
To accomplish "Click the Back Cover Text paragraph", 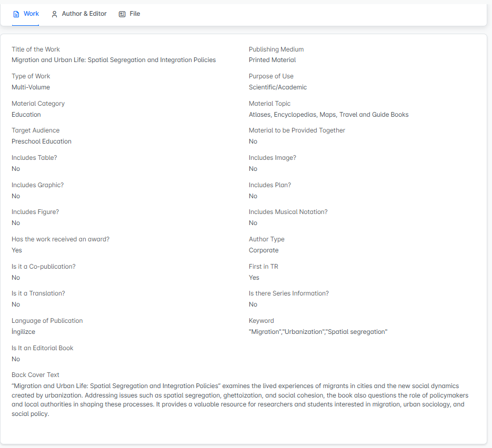I will (x=240, y=400).
